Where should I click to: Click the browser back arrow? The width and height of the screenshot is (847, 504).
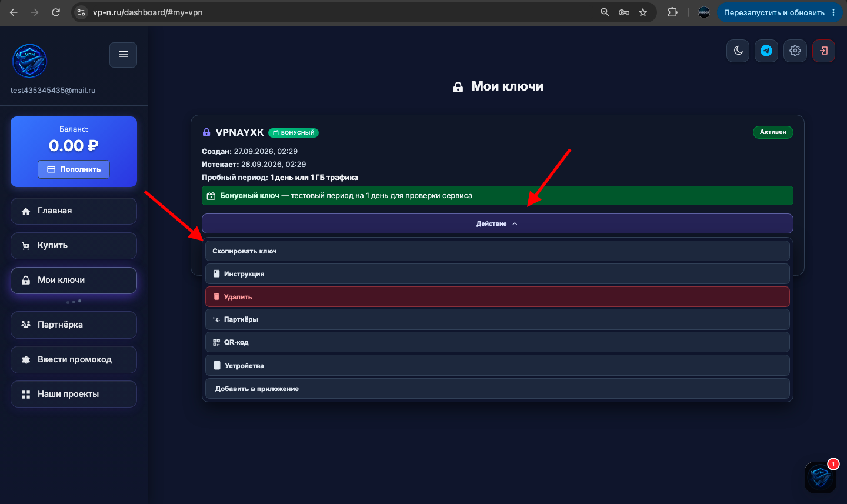pos(14,12)
